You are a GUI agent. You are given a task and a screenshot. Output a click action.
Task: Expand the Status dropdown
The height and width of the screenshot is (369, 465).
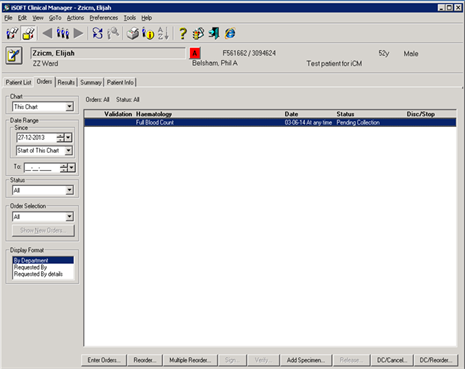click(x=69, y=190)
